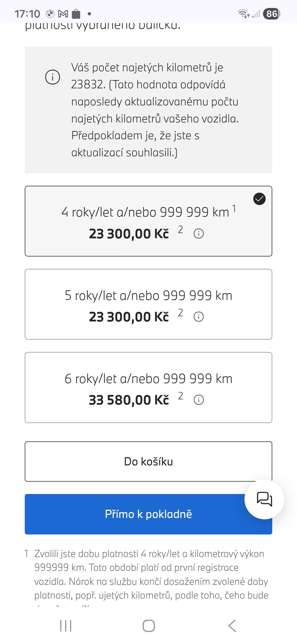The height and width of the screenshot is (644, 297).
Task: Tap the shopping bag notification icon
Action: point(76,13)
